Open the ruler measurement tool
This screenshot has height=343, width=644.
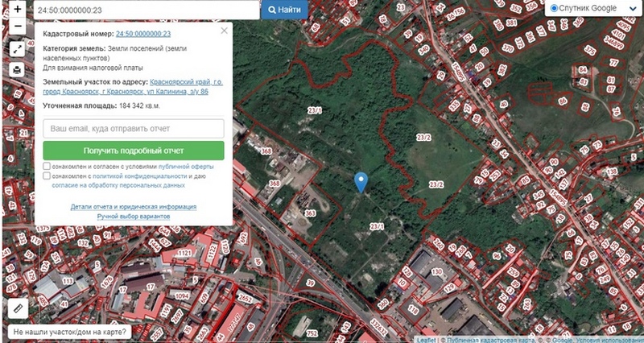click(x=18, y=308)
